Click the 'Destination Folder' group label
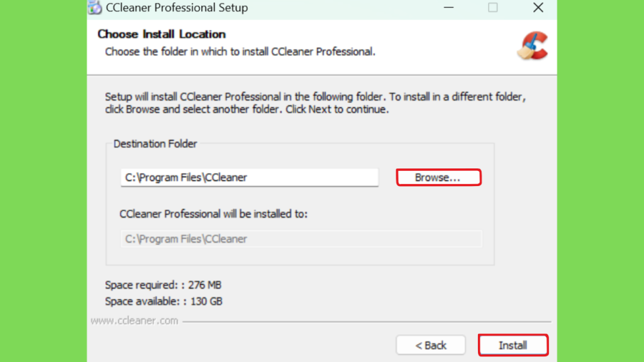Screen dimensions: 644x362 [155, 144]
